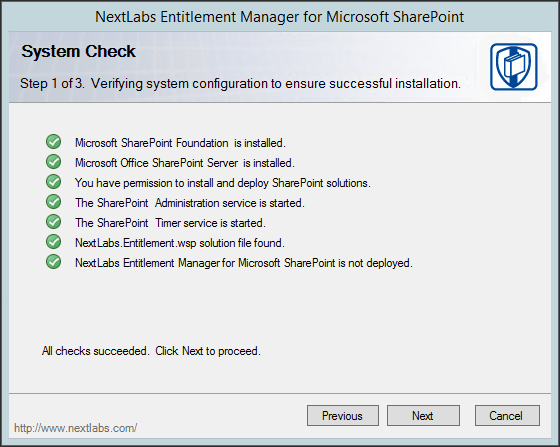This screenshot has width=560, height=447.
Task: Cancel the installation wizard
Action: pos(507,416)
